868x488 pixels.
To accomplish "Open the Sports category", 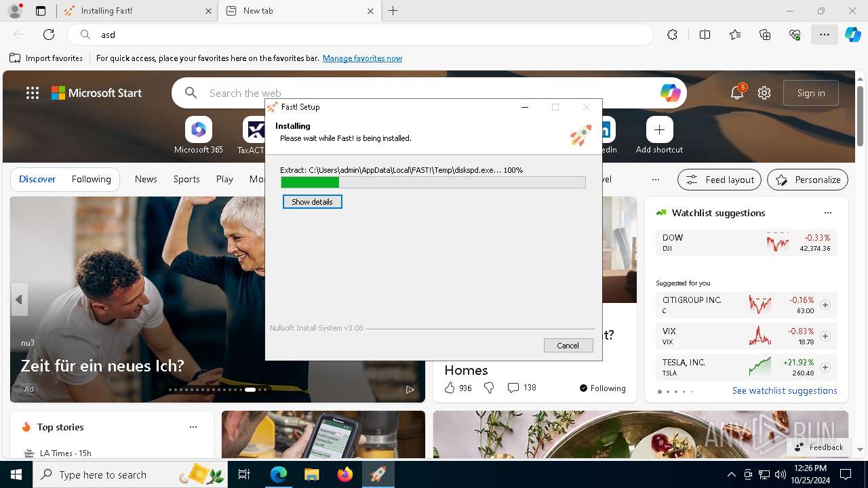I will coord(186,180).
